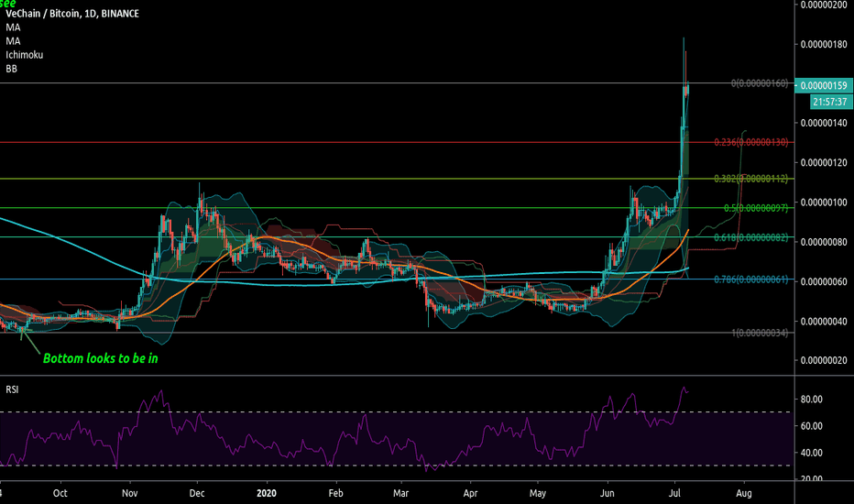
Task: Click the May date label on time axis
Action: (x=538, y=493)
